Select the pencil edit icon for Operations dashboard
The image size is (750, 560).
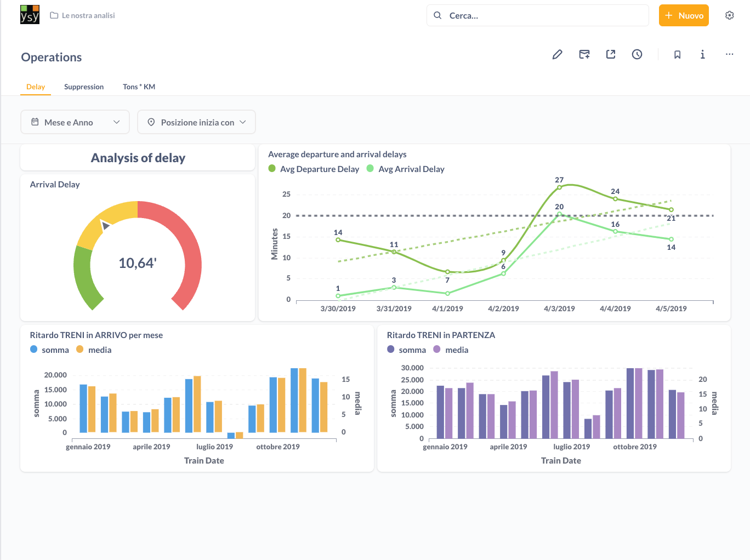pyautogui.click(x=557, y=54)
